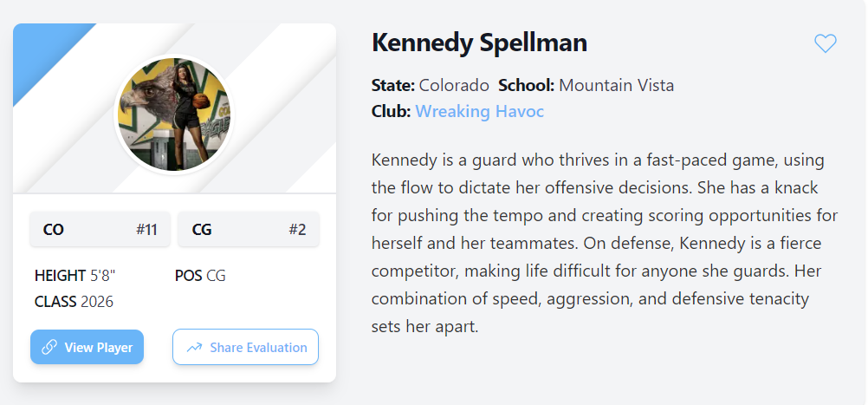Click the CO state ranking badge
This screenshot has width=868, height=405.
coord(100,229)
